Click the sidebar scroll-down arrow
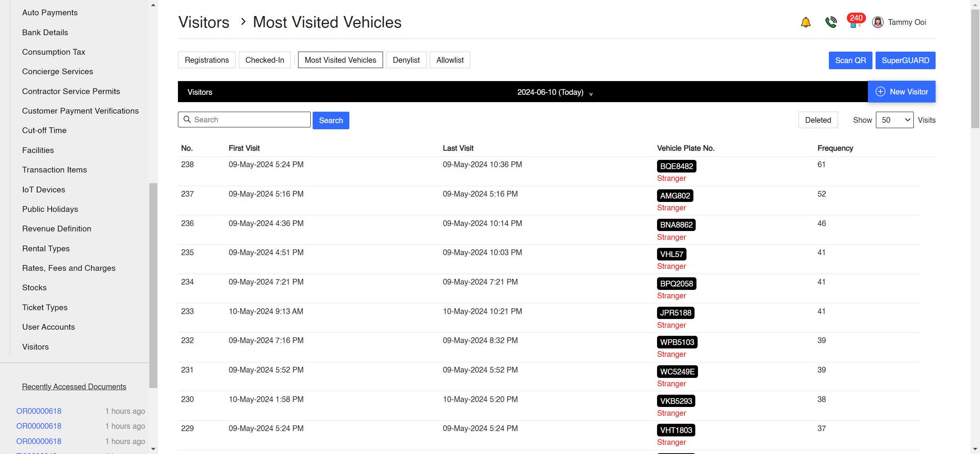The width and height of the screenshot is (980, 454). pyautogui.click(x=153, y=449)
